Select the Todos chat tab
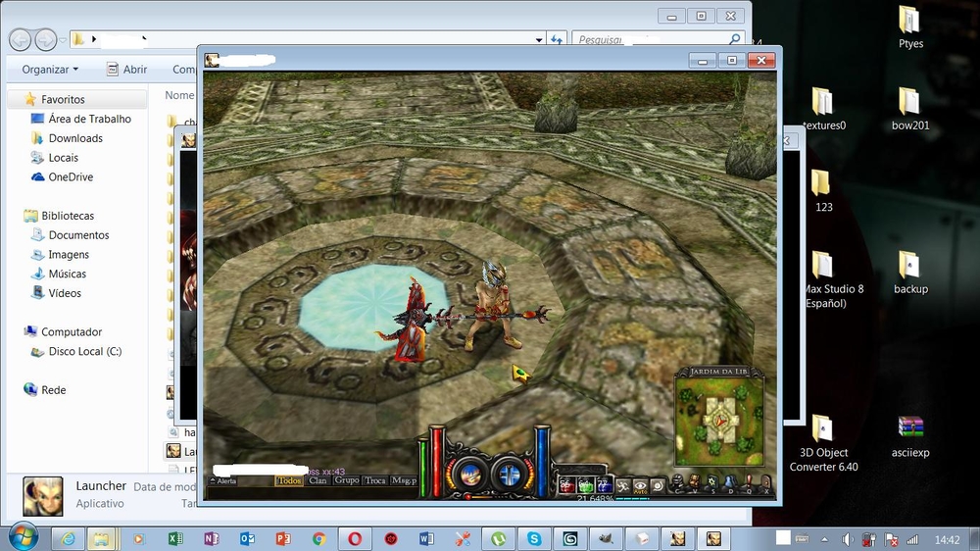 tap(289, 481)
